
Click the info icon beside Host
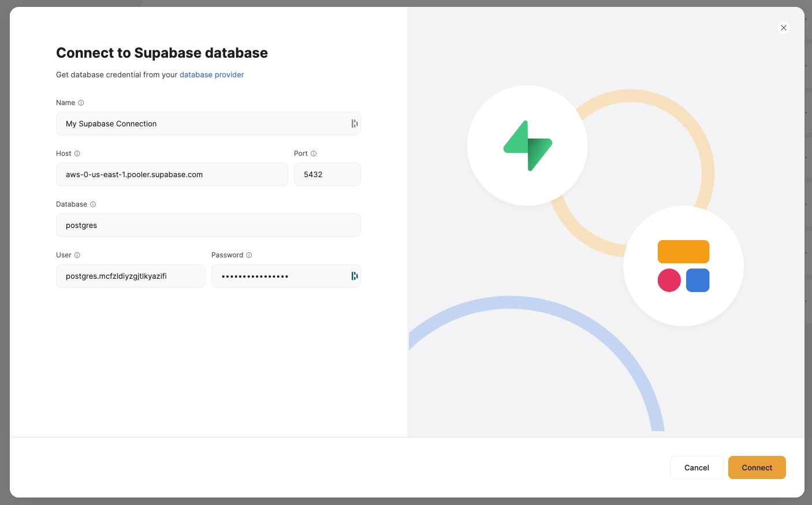click(77, 153)
